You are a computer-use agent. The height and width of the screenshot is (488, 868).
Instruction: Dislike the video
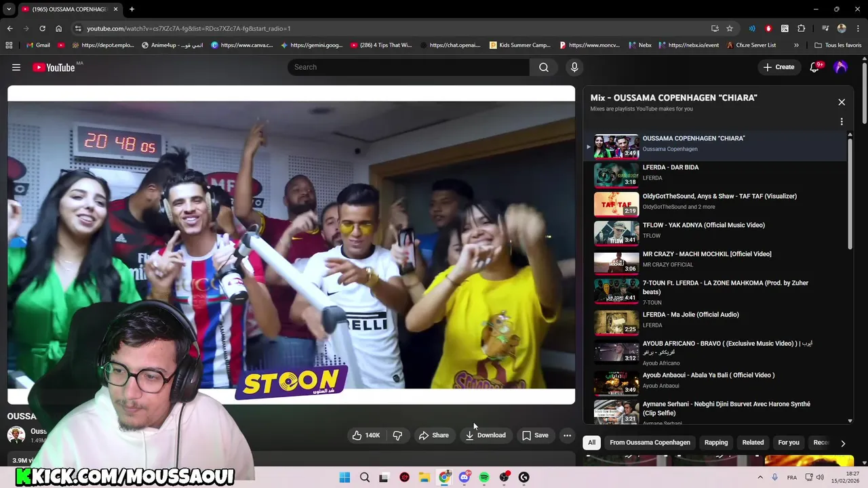398,435
